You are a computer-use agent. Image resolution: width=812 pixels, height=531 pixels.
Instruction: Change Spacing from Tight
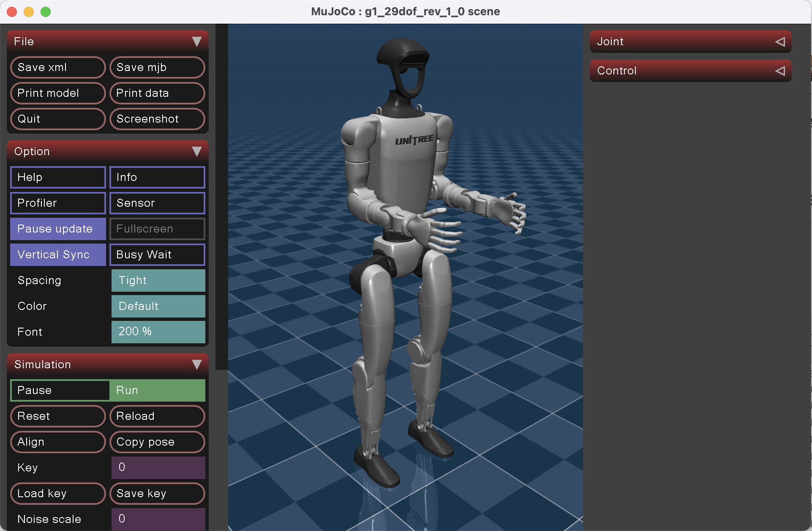tap(158, 280)
